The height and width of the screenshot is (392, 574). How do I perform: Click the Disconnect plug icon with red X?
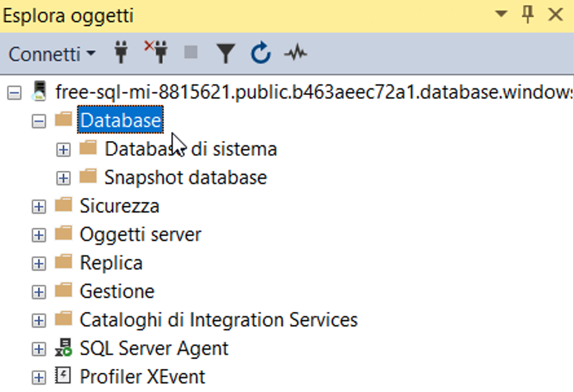[156, 53]
